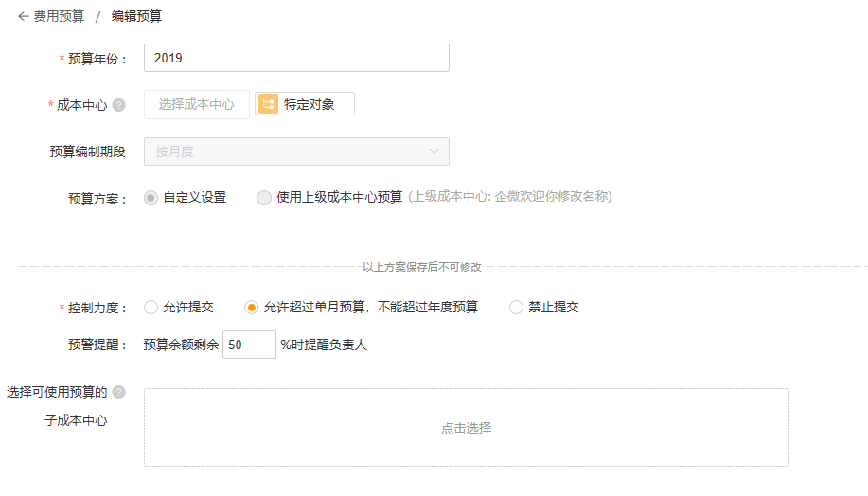Image resolution: width=868 pixels, height=496 pixels.
Task: Click the back arrow beside 费用预算
Action: [x=23, y=17]
